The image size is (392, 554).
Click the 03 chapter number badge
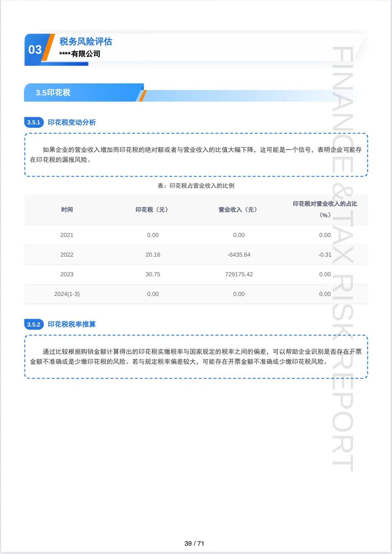point(35,50)
